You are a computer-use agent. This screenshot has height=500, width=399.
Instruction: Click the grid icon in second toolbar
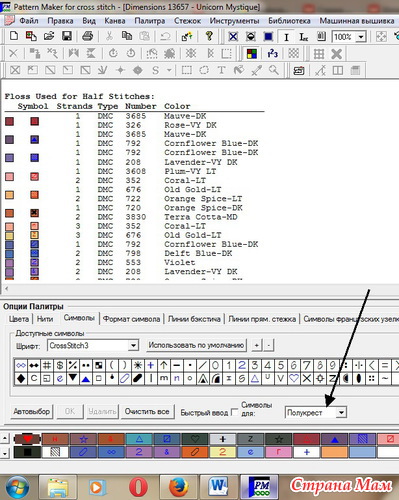[x=319, y=54]
